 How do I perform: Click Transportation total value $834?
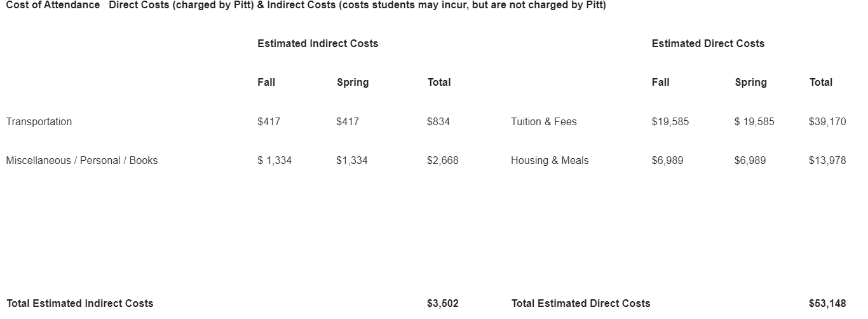point(438,121)
